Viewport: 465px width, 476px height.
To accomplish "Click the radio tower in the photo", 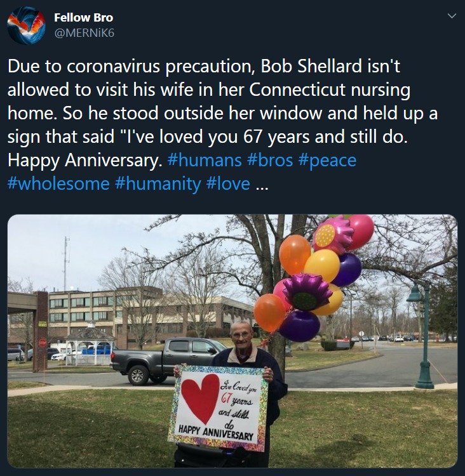I will click(66, 263).
